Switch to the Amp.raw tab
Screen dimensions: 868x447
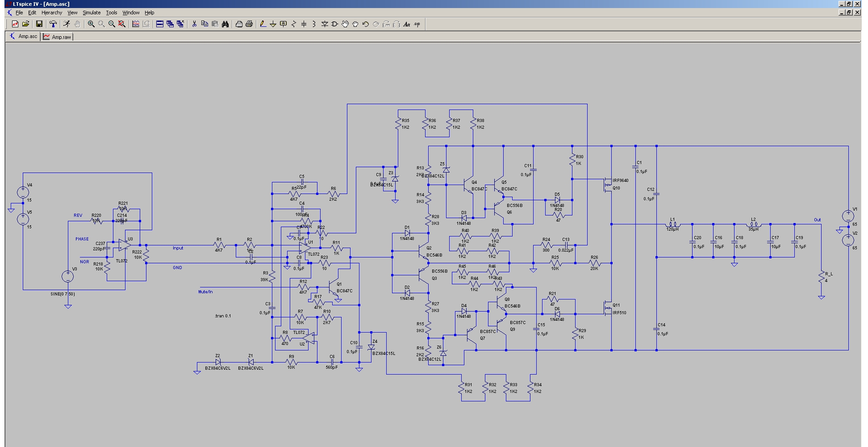pyautogui.click(x=57, y=37)
